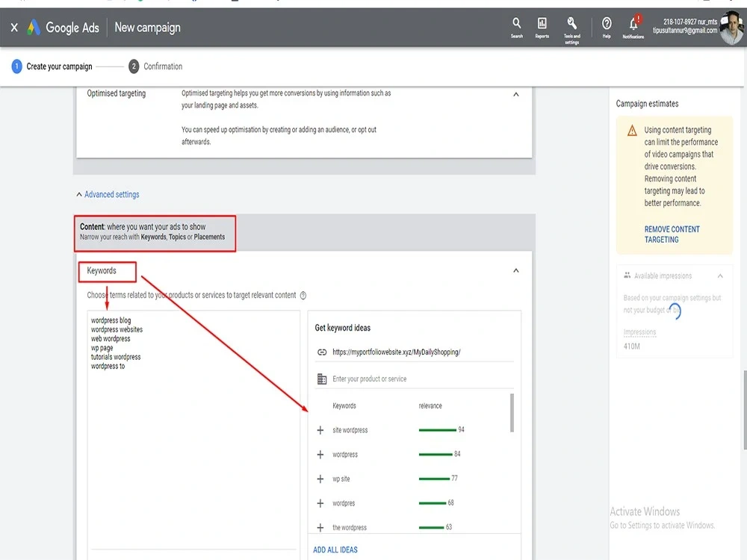Click the Google Ads logo
This screenshot has width=747, height=560.
(34, 28)
